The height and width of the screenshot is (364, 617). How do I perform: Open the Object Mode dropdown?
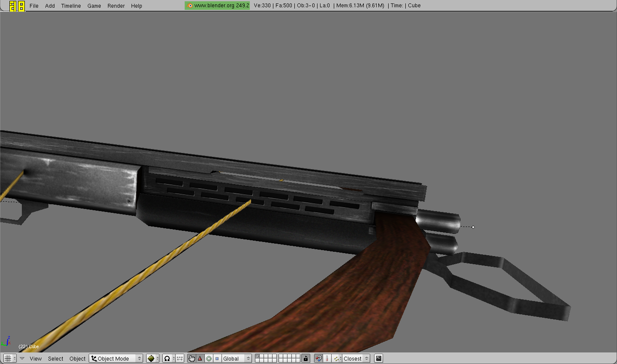click(x=116, y=358)
